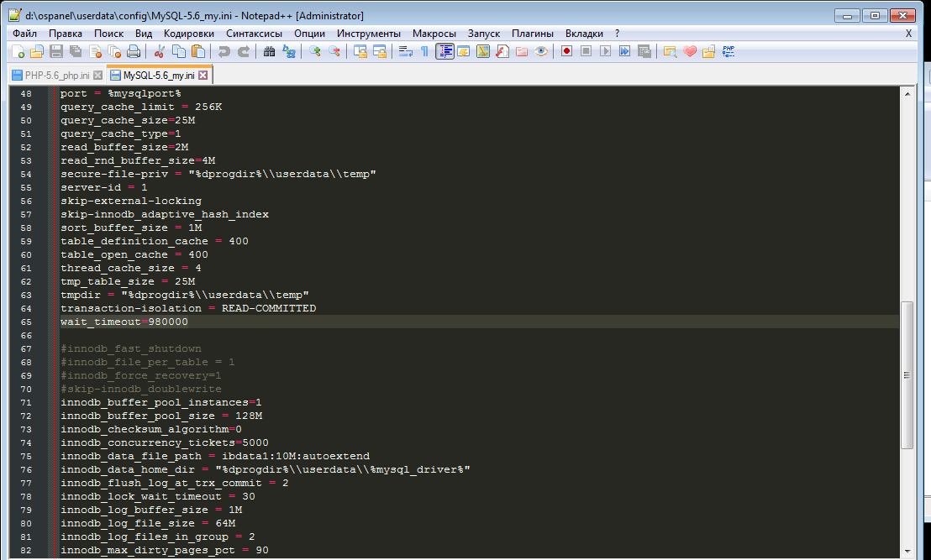The height and width of the screenshot is (560, 931).
Task: Close the MySQL-5.6_my.ini tab
Action: coord(203,75)
